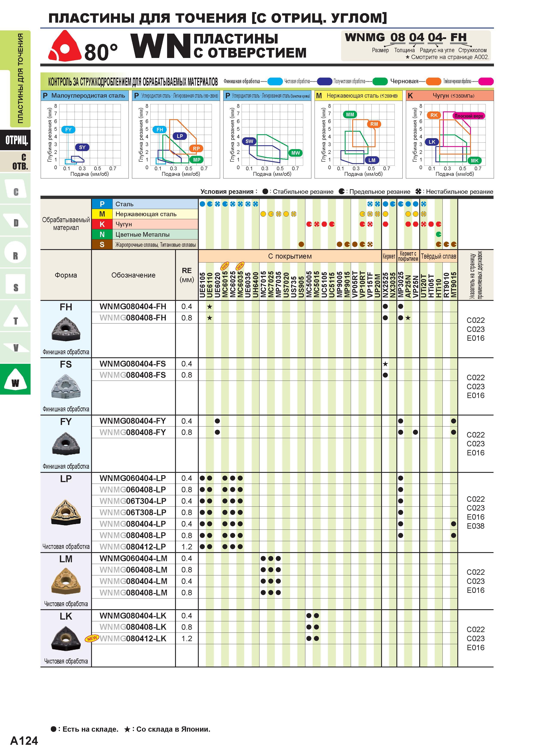Open the С ОТВ. side tab
This screenshot has height=756, width=534.
16,161
